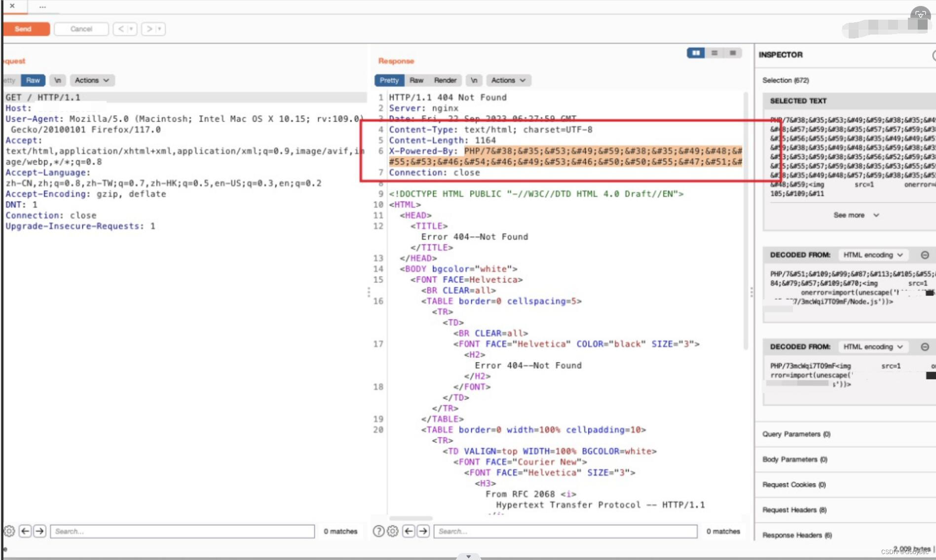Focus the response search field

pyautogui.click(x=565, y=531)
